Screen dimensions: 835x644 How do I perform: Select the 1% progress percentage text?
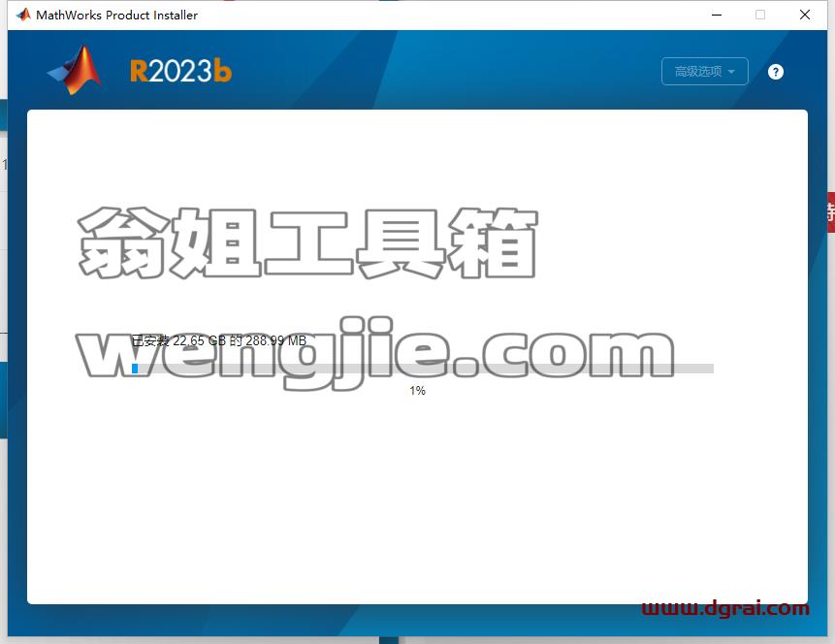[x=417, y=391]
